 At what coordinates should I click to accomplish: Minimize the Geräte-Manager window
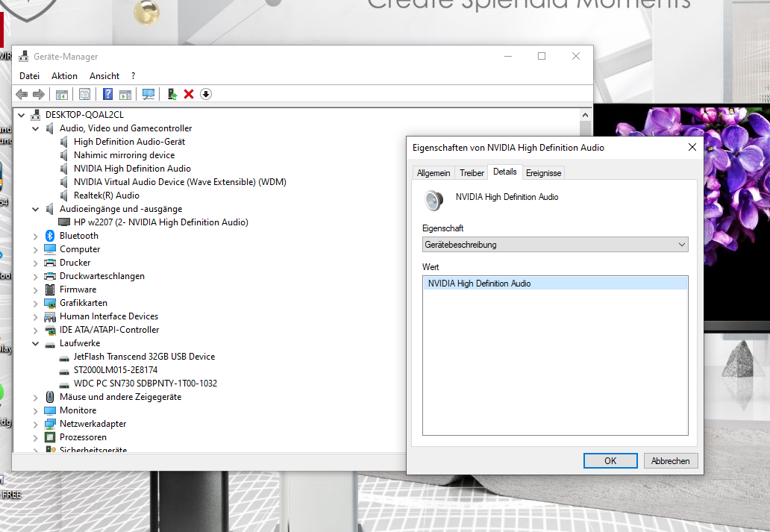[508, 56]
